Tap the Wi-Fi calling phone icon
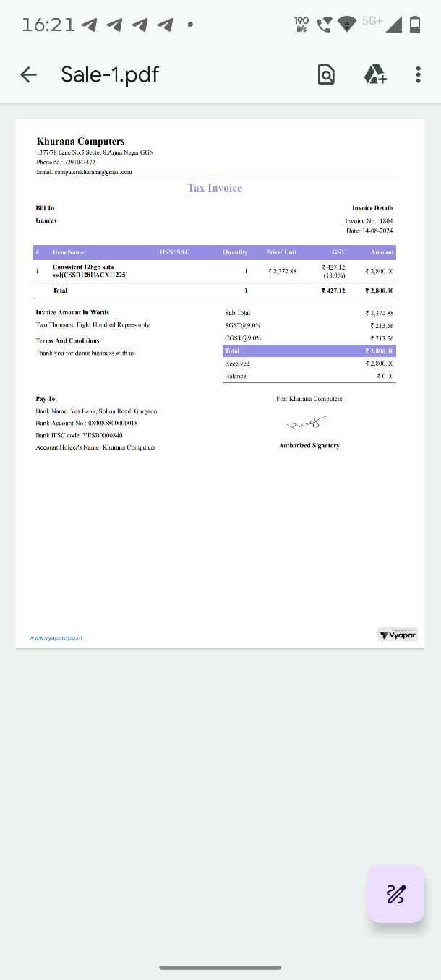The image size is (441, 980). (x=324, y=24)
